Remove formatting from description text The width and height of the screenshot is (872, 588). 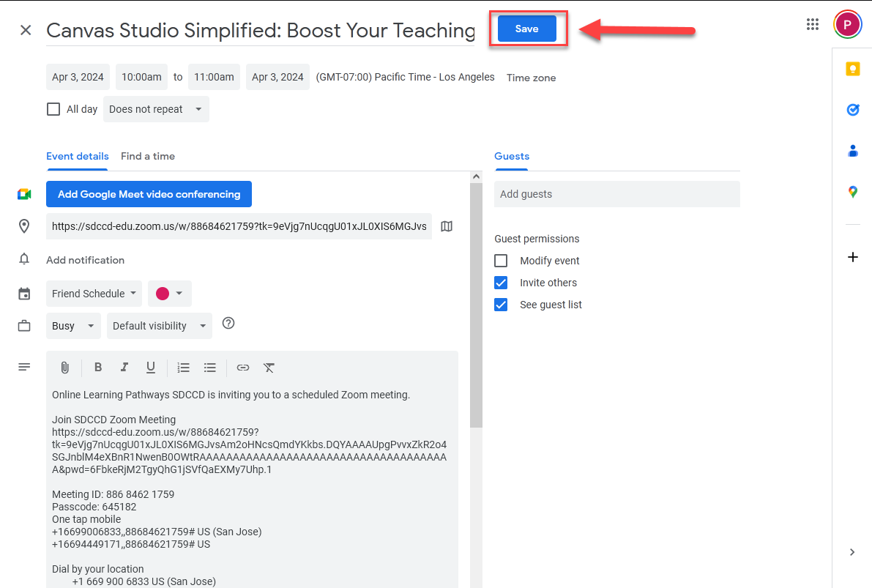point(269,368)
